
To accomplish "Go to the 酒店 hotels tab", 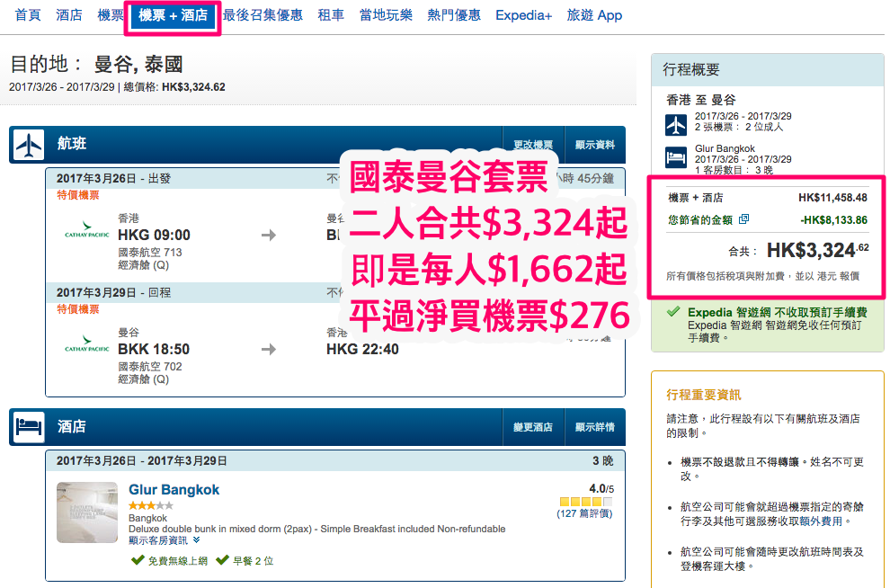I will pyautogui.click(x=69, y=15).
